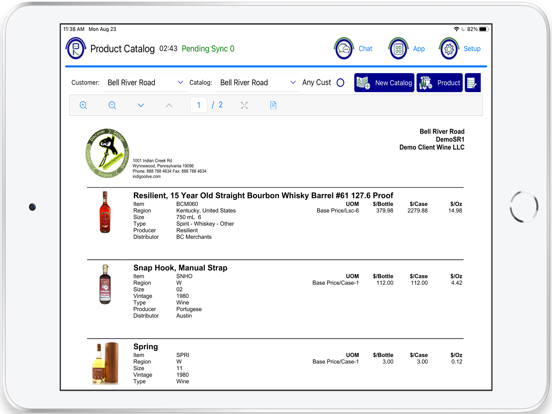Click the Setup label
The height and width of the screenshot is (414, 552).
click(472, 49)
